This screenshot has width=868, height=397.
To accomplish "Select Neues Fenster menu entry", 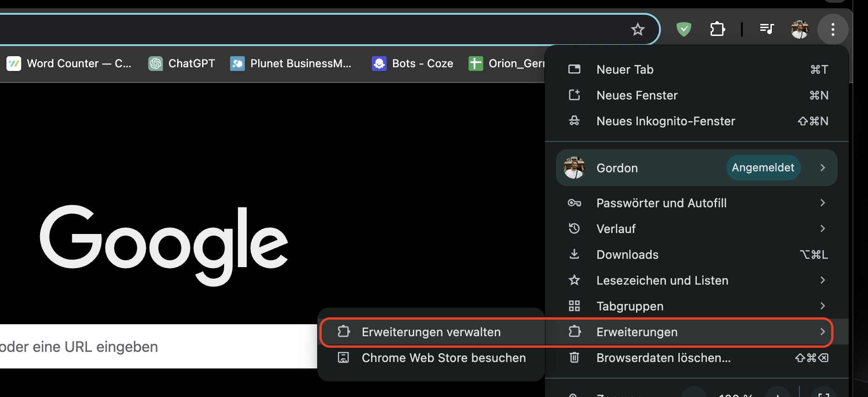I will click(697, 95).
